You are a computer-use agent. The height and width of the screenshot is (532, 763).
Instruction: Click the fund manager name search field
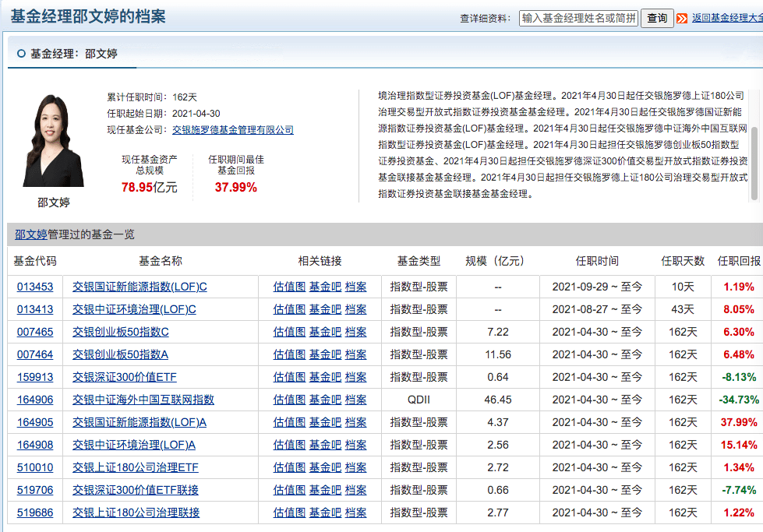click(x=578, y=19)
